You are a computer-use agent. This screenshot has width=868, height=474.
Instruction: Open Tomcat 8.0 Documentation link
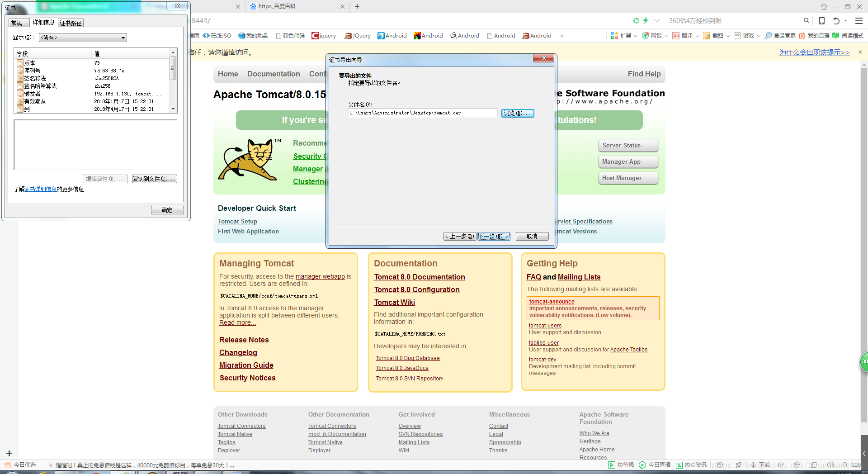pos(420,277)
